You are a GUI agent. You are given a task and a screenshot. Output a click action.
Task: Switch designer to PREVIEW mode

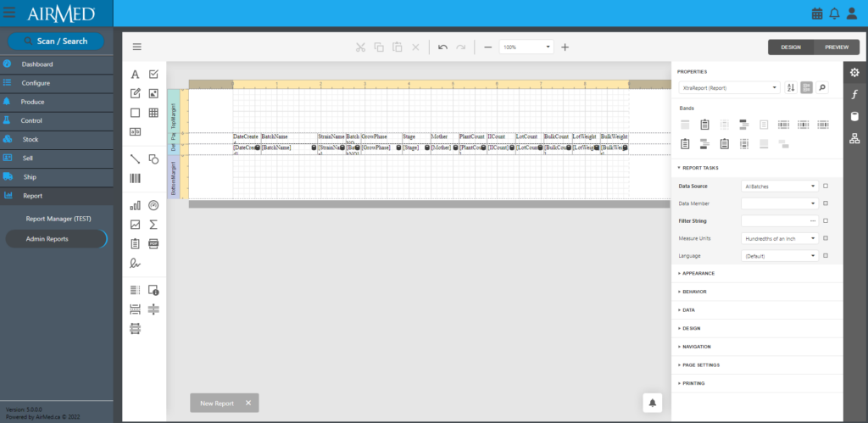click(837, 47)
